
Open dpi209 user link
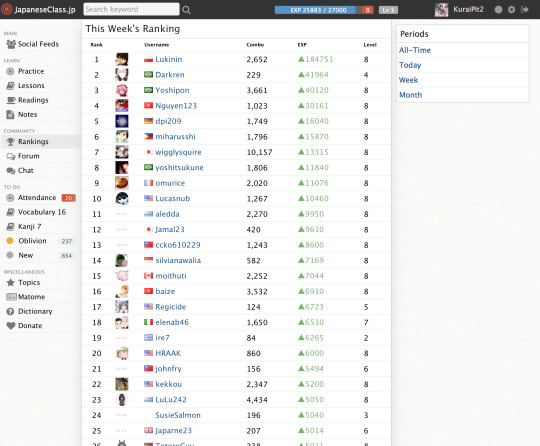click(x=168, y=121)
